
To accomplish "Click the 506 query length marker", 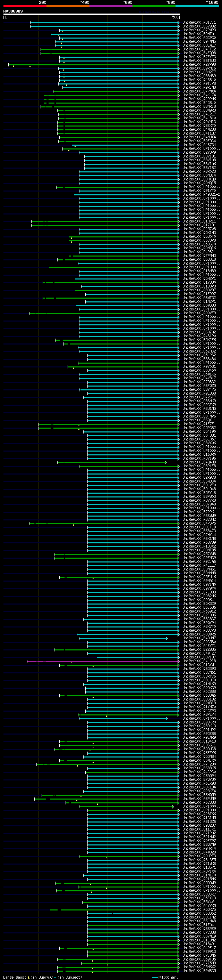I will click(175, 17).
